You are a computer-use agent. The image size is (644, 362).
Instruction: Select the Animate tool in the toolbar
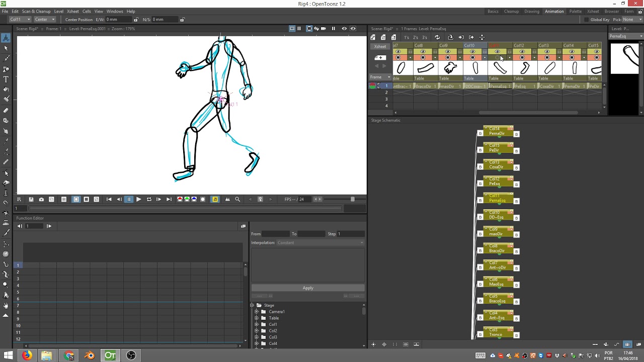tap(6, 38)
